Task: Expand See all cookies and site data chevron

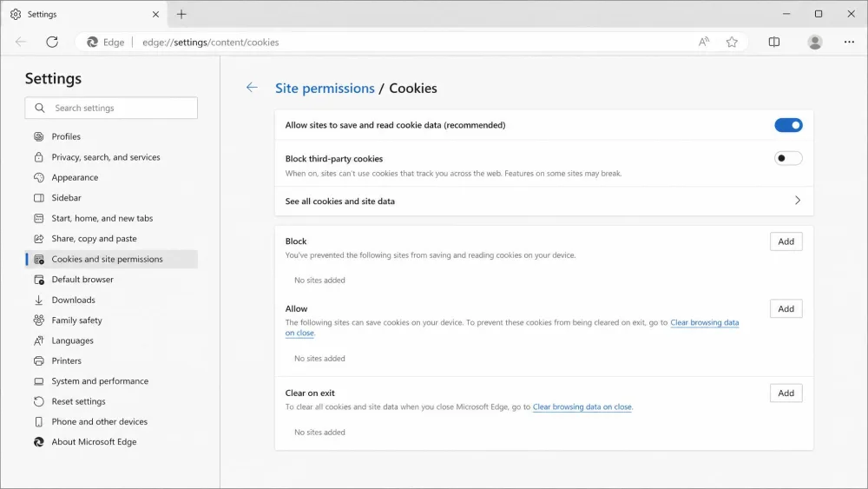Action: coord(797,201)
